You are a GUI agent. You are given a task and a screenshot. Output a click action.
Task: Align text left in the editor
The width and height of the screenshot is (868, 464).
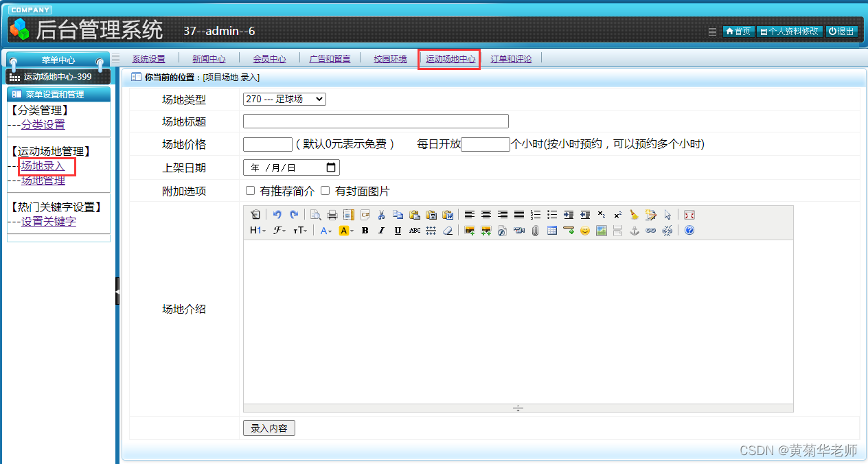click(x=470, y=215)
